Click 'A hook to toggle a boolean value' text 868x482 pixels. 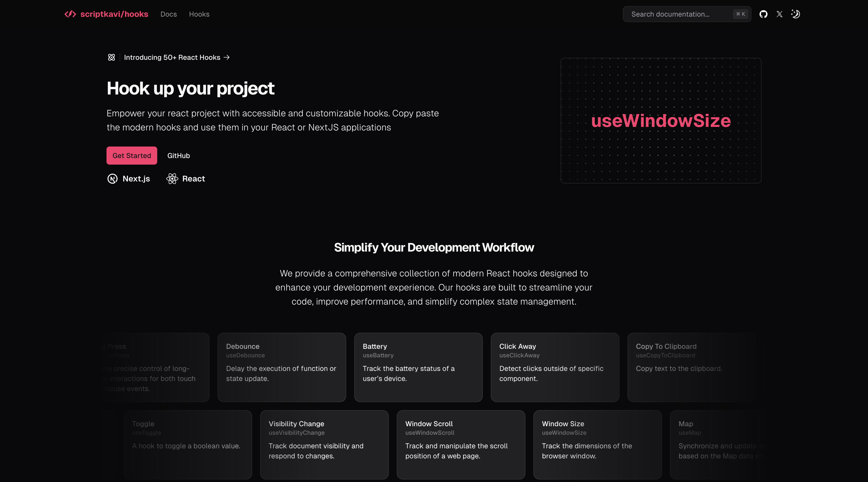point(186,446)
